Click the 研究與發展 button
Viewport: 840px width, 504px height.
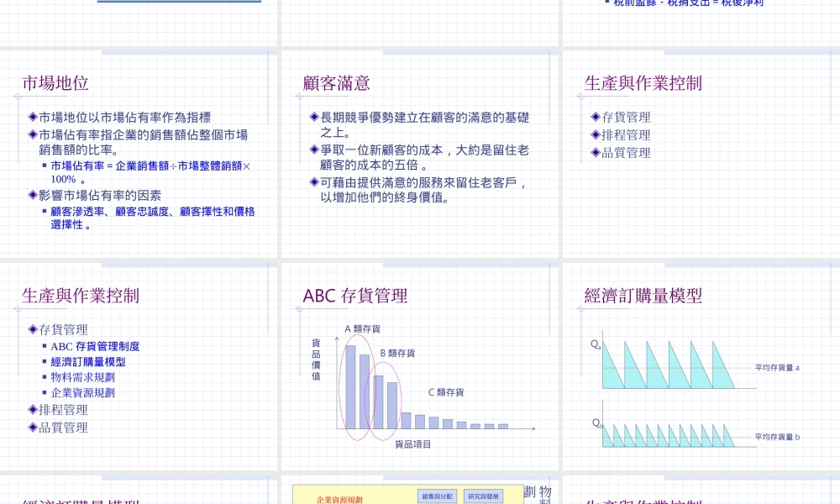[485, 496]
